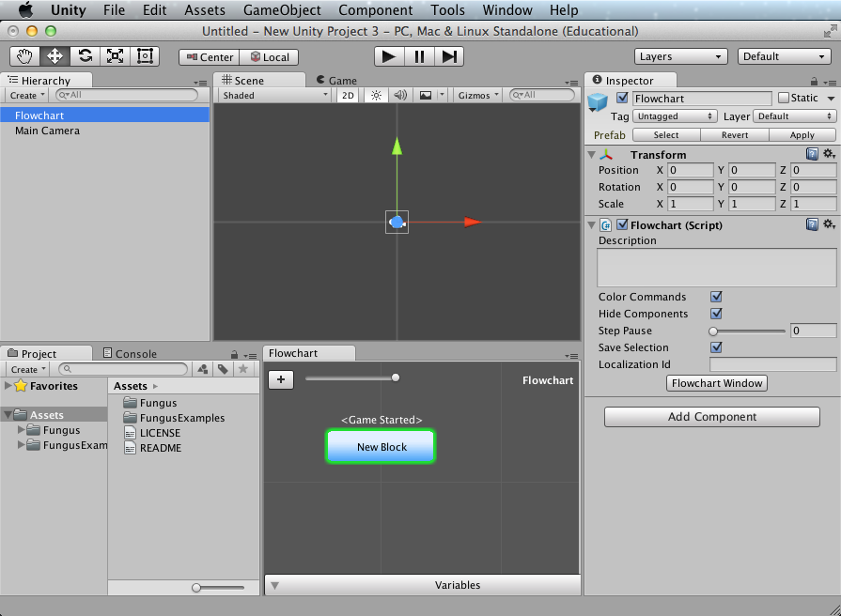
Task: Click the Step frame button
Action: [x=449, y=56]
